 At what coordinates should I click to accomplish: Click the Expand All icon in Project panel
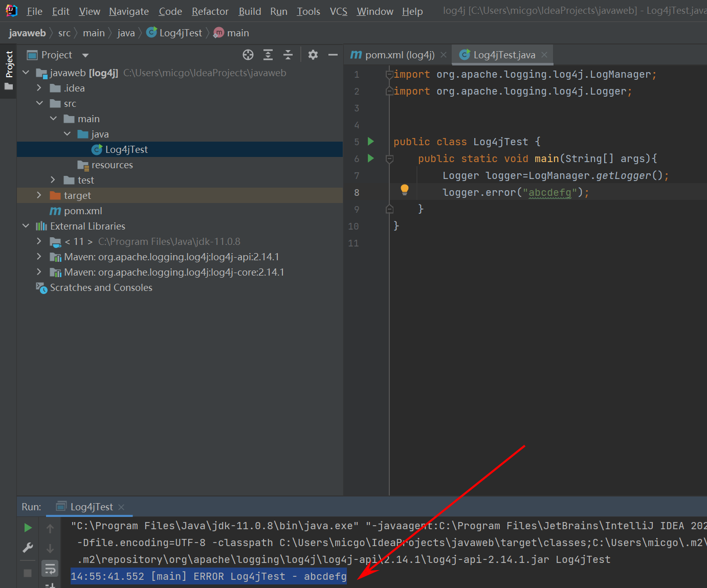tap(268, 55)
